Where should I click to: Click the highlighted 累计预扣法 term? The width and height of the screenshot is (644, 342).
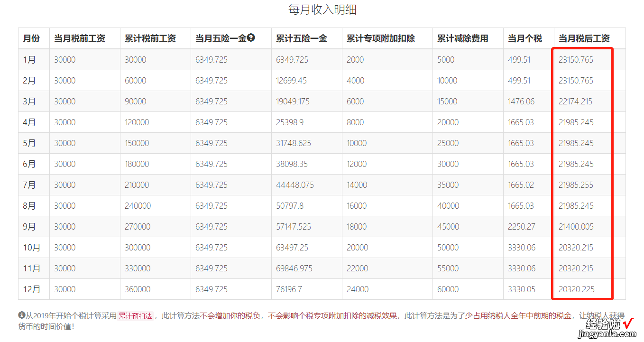point(135,316)
